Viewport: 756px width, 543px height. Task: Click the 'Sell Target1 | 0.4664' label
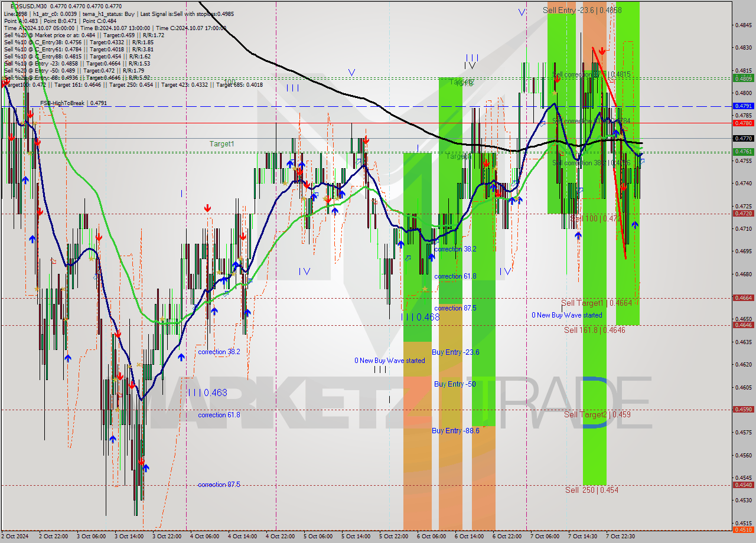click(x=597, y=303)
